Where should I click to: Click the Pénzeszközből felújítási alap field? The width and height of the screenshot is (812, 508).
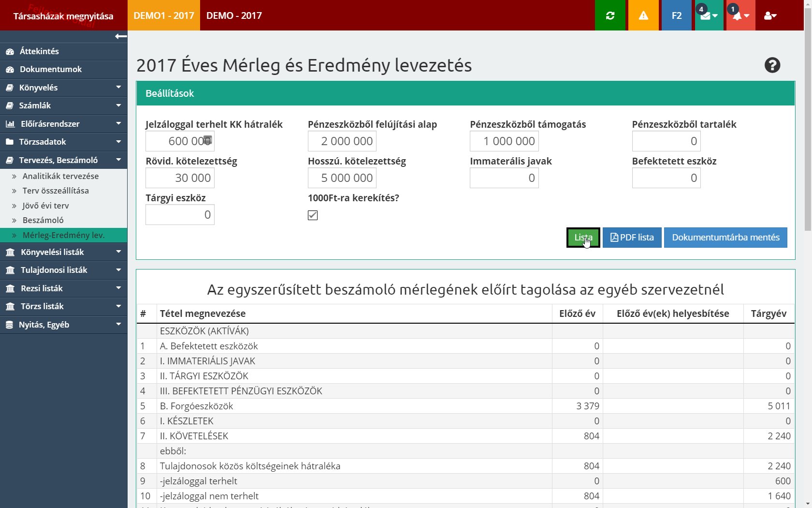pos(342,141)
